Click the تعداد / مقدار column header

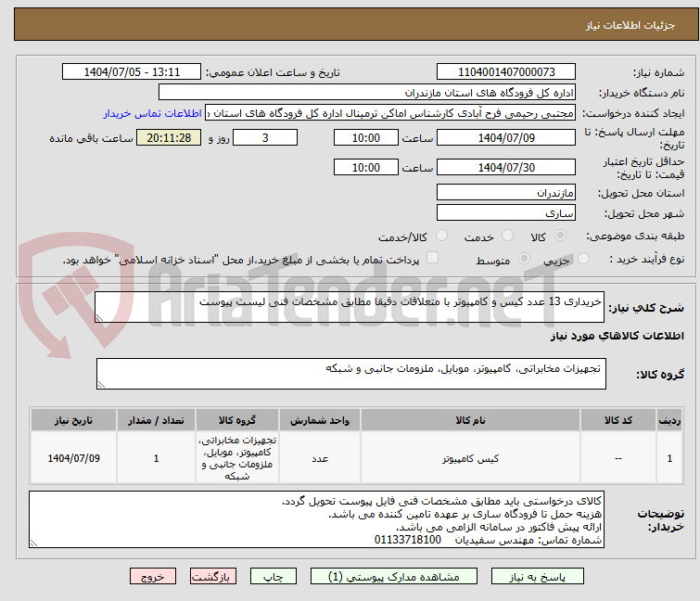click(156, 420)
